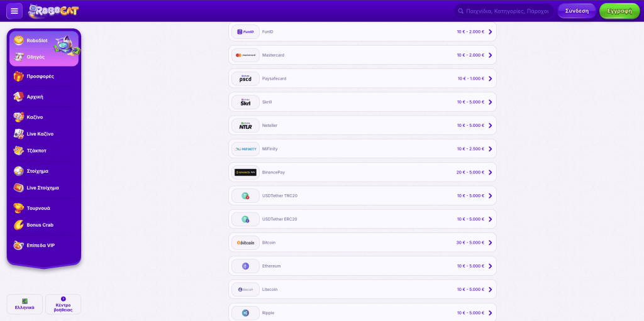This screenshot has height=321, width=644.
Task: Click the Paysafecard logo icon
Action: coord(245,79)
